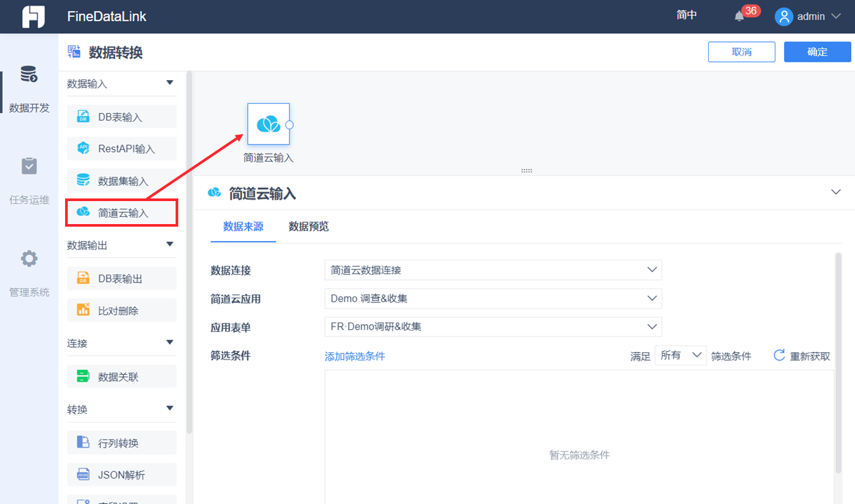Click the admin user avatar icon
Screen dimensions: 855x504
coord(784,16)
